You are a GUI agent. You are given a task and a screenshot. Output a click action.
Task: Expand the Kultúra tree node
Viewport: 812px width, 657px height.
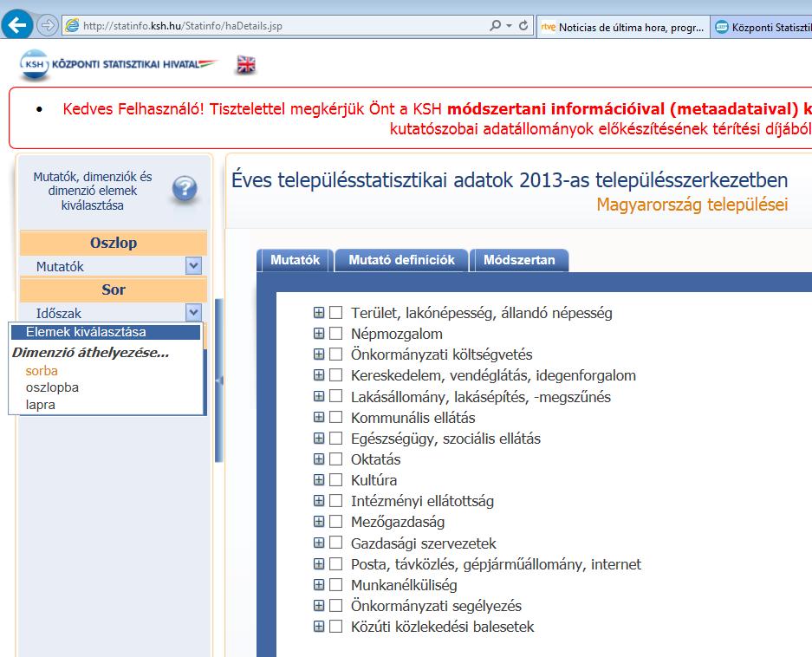click(x=319, y=480)
